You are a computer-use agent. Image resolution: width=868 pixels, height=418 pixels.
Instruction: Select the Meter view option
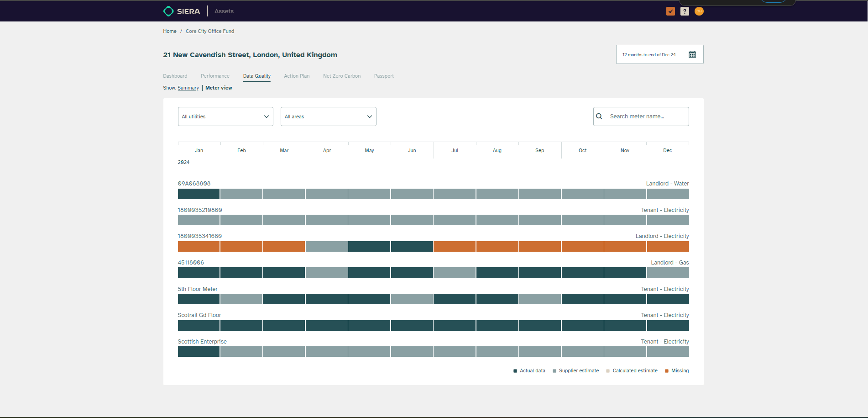219,88
